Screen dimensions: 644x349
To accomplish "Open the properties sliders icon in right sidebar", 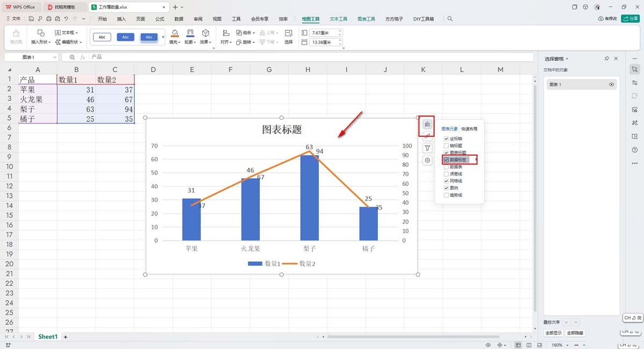I will [635, 83].
